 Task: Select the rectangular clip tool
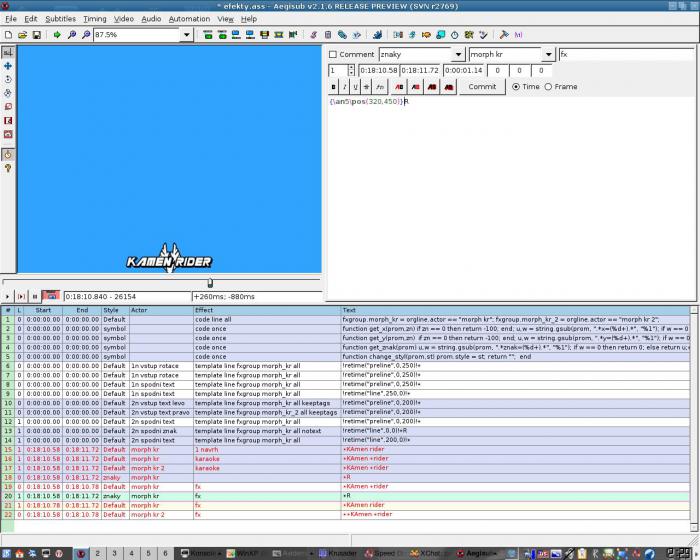click(8, 121)
